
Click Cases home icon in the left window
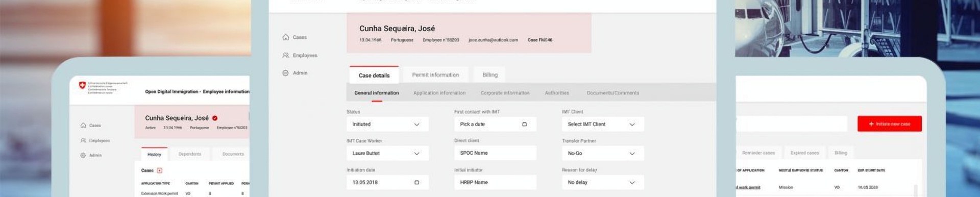[83, 125]
